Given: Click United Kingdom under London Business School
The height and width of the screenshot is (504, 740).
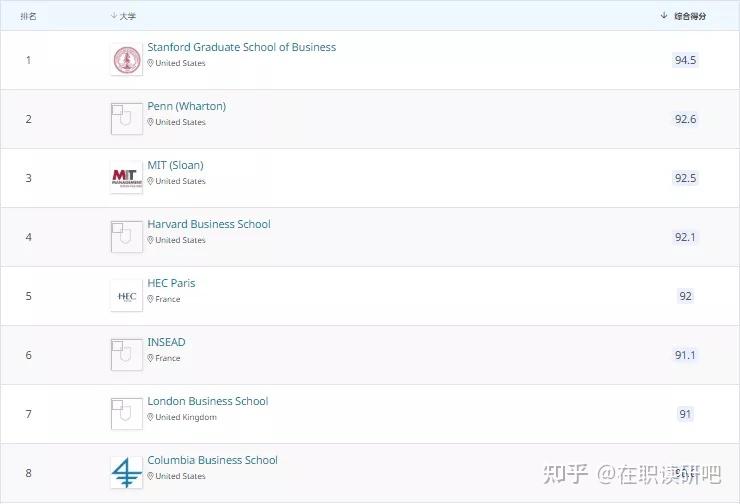Looking at the screenshot, I should click(186, 417).
